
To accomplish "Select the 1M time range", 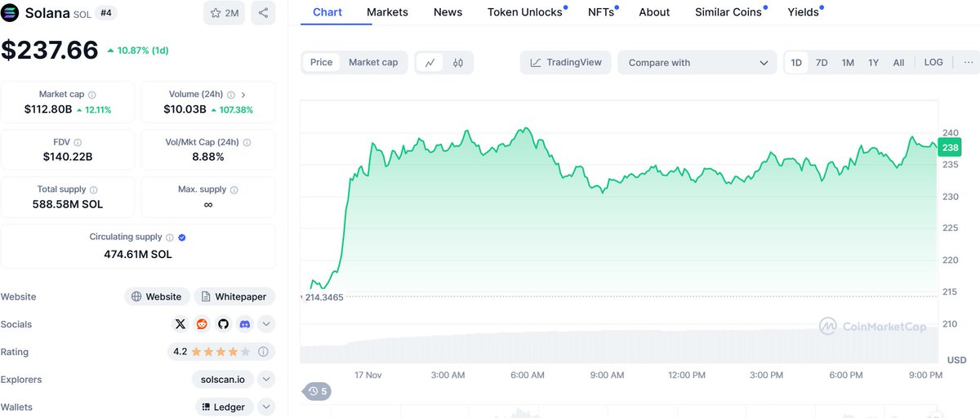I will 848,62.
